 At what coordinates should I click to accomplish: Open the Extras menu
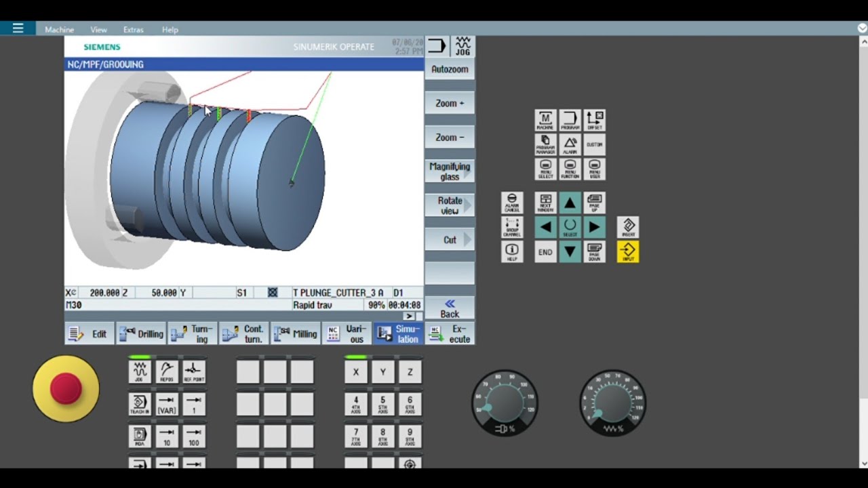coord(133,30)
